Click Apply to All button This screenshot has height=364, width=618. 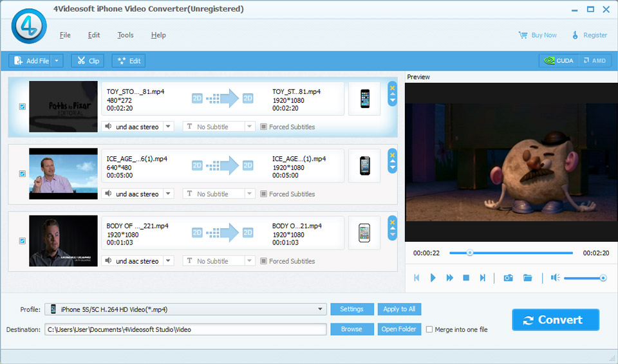(x=399, y=309)
